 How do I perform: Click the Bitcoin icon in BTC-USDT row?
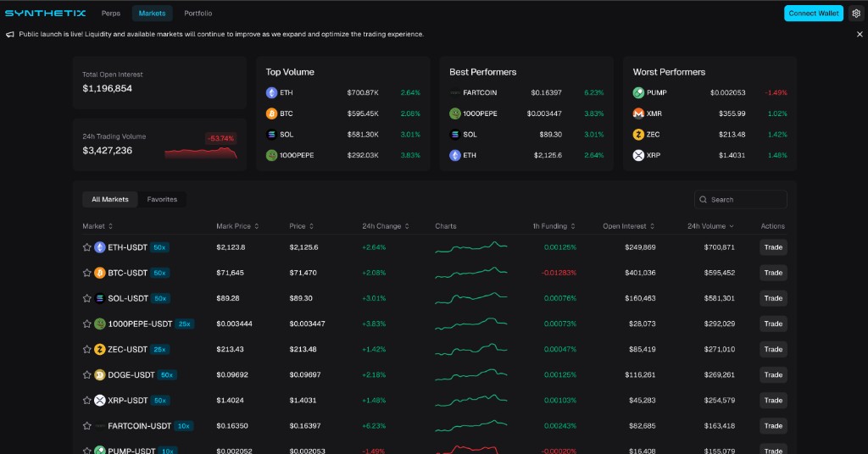100,273
